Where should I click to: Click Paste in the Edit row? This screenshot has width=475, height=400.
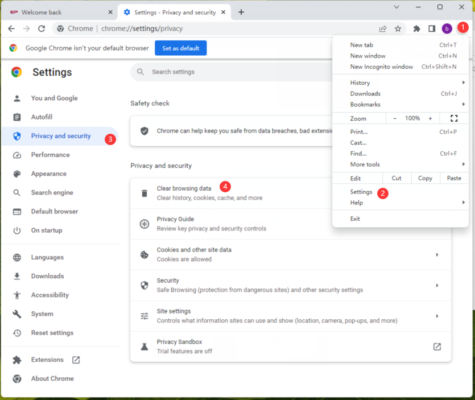pyautogui.click(x=454, y=178)
